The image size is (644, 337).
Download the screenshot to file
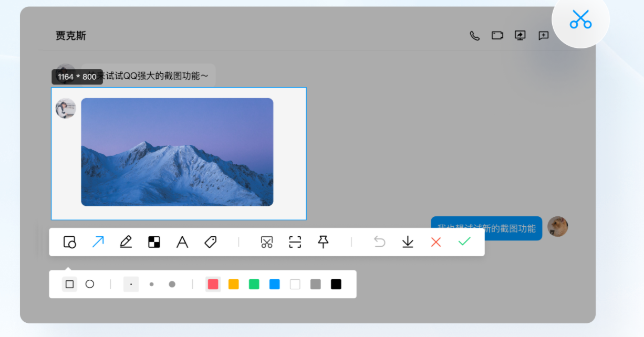408,242
